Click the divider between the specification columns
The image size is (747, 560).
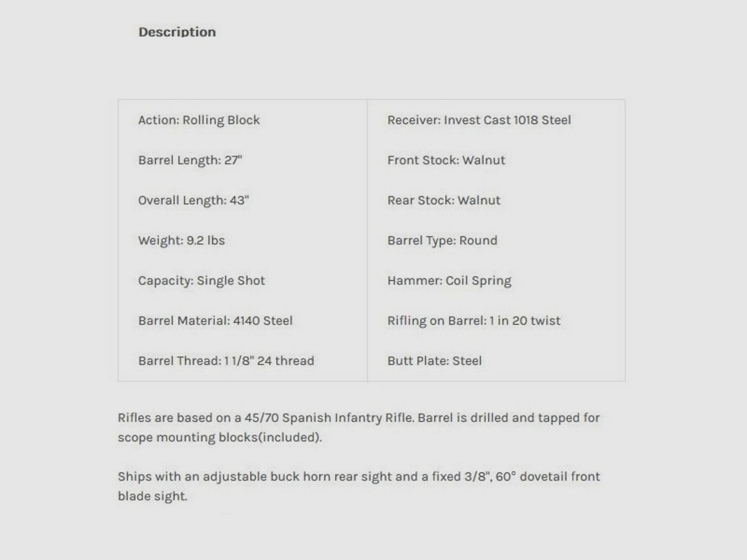click(367, 240)
